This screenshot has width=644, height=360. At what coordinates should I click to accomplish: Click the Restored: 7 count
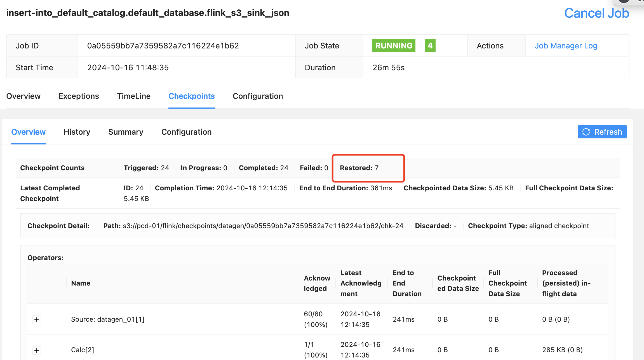click(359, 168)
